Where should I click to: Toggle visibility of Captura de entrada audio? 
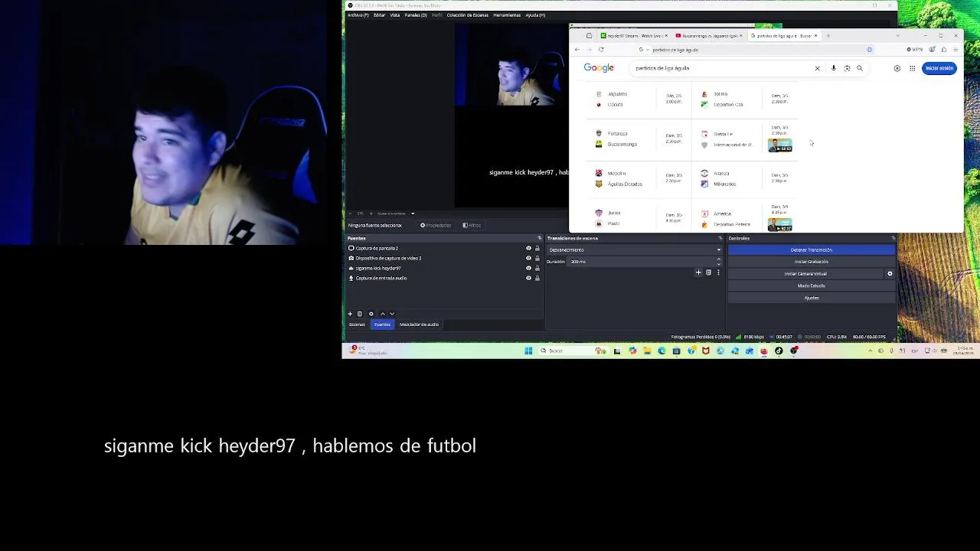point(528,278)
